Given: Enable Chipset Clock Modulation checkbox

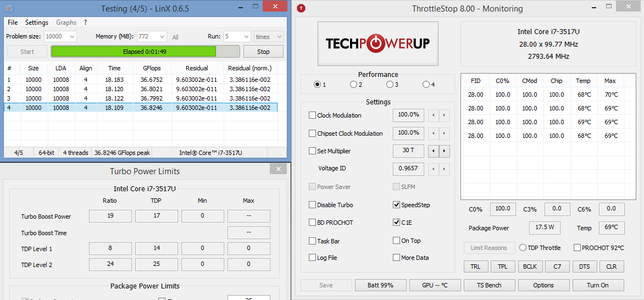Looking at the screenshot, I should click(x=313, y=134).
